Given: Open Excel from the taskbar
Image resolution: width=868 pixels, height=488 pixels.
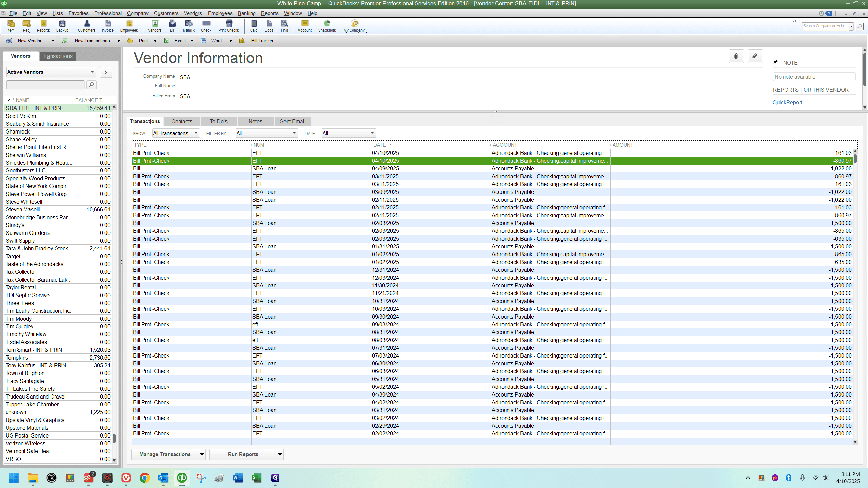Looking at the screenshot, I should tap(256, 478).
